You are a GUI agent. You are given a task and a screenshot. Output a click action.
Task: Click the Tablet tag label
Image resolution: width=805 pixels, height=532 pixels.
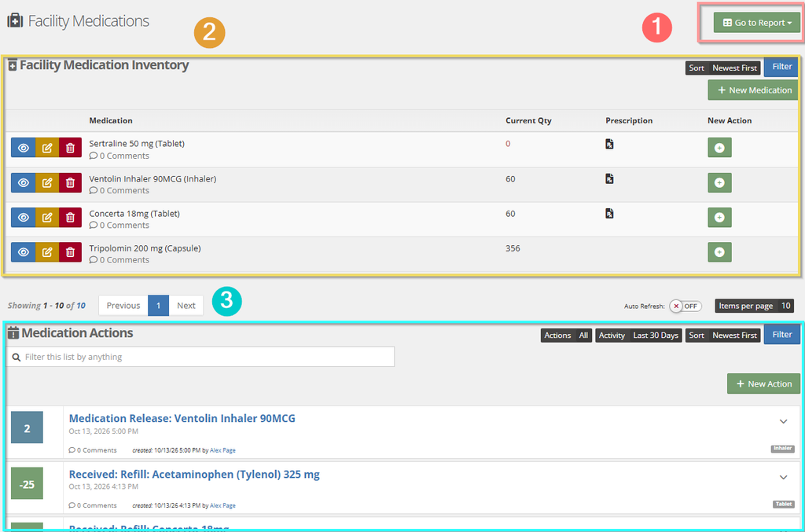click(784, 504)
